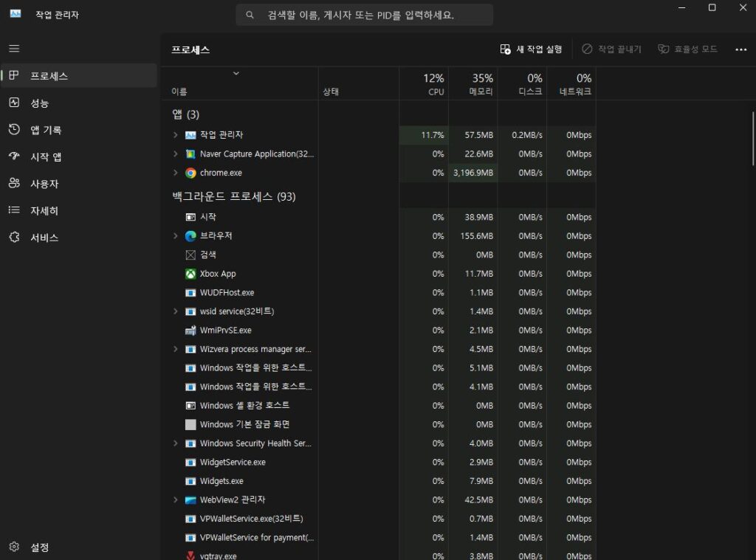This screenshot has width=756, height=560.
Task: Select the vgtray.exe process row
Action: coord(379,555)
